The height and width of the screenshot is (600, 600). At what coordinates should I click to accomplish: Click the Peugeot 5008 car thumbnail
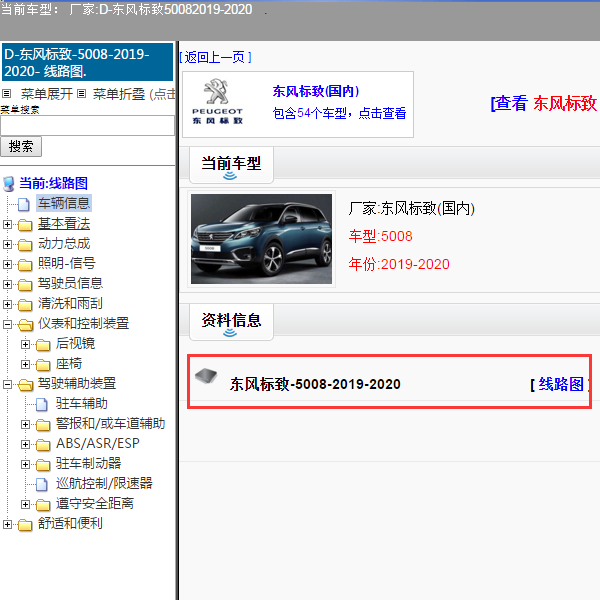coord(261,239)
